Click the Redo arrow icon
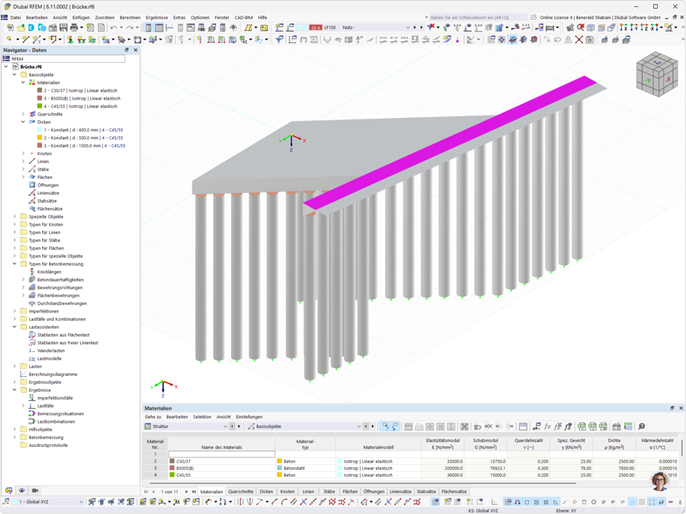This screenshot has width=686, height=514. click(130, 28)
